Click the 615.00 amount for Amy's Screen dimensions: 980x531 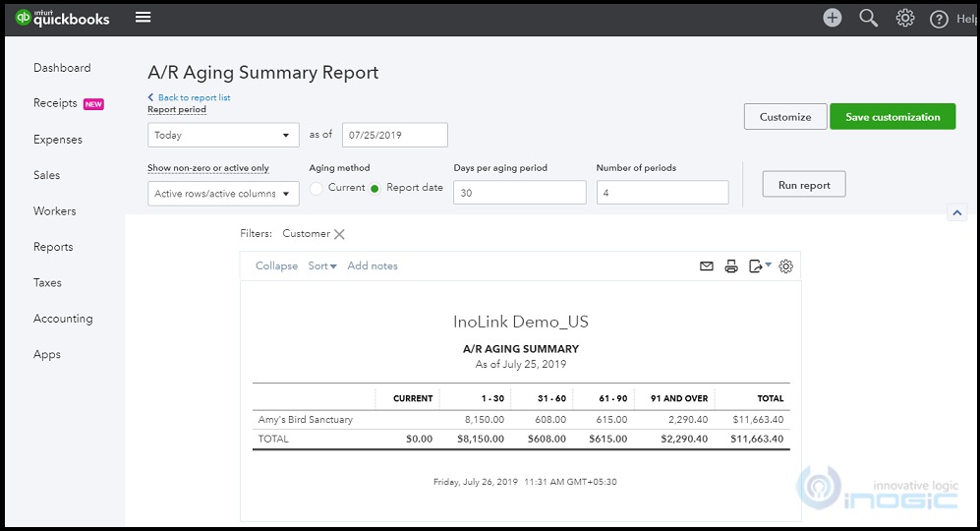point(611,420)
